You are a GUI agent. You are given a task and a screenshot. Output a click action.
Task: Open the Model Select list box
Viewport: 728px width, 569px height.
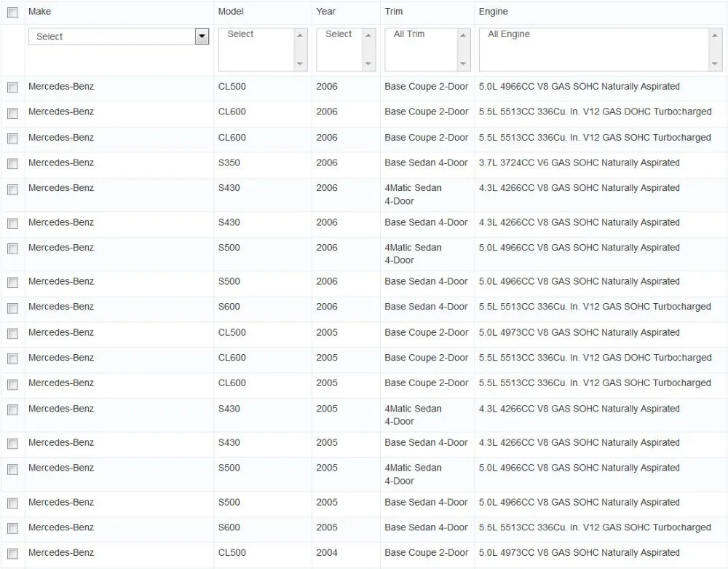coord(263,50)
